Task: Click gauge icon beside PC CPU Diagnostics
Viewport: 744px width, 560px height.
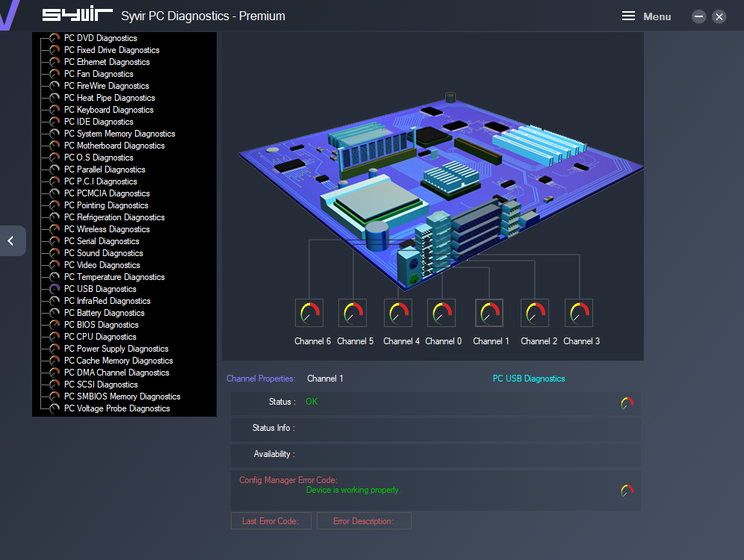Action: [x=55, y=337]
